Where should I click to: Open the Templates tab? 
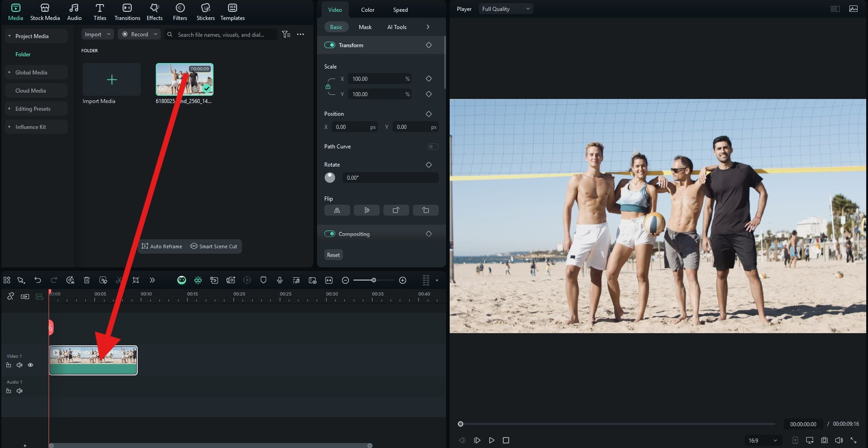click(233, 12)
